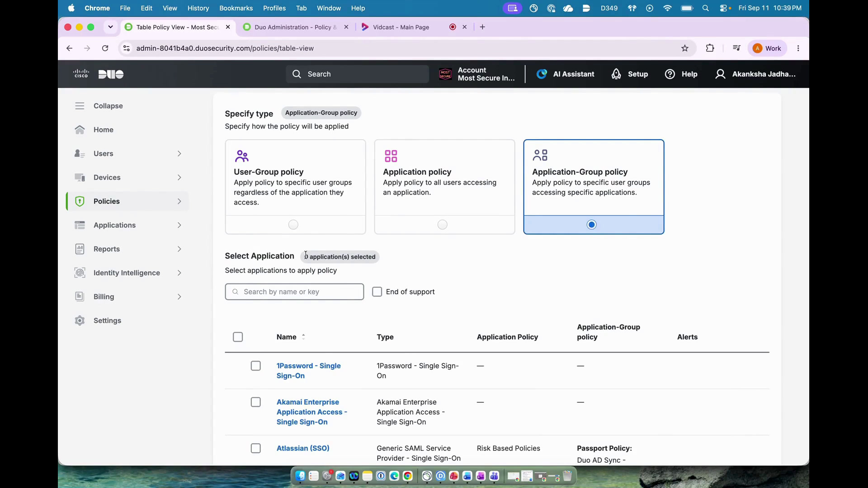The height and width of the screenshot is (488, 868).
Task: Open Akamai Enterprise Application Access link
Action: click(312, 412)
